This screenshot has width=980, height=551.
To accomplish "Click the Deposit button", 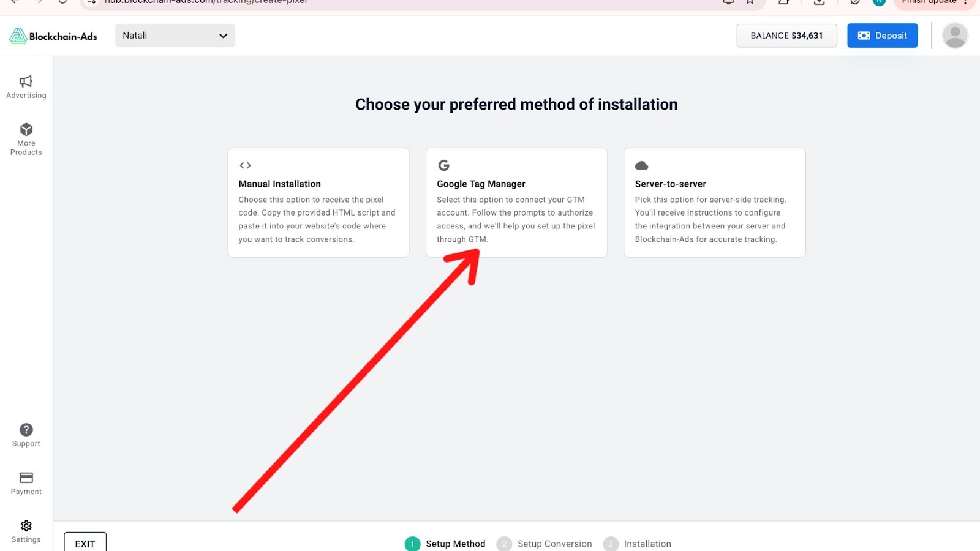I will [882, 36].
